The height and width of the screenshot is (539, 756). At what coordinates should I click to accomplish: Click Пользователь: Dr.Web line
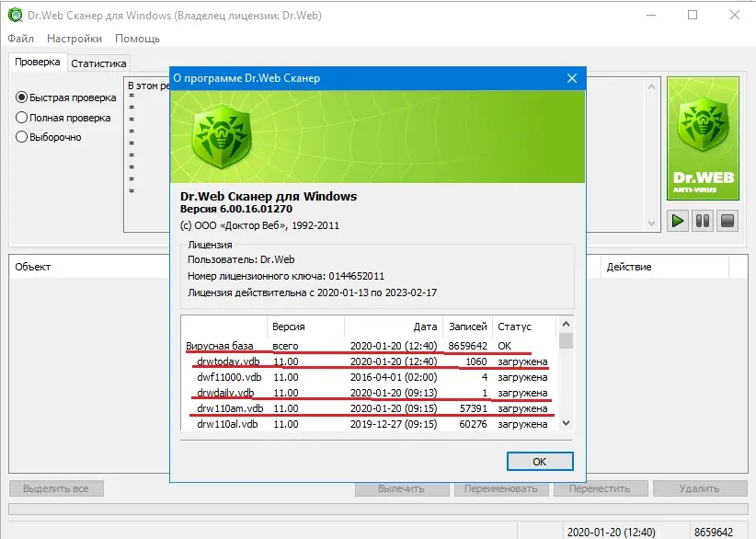pyautogui.click(x=241, y=259)
